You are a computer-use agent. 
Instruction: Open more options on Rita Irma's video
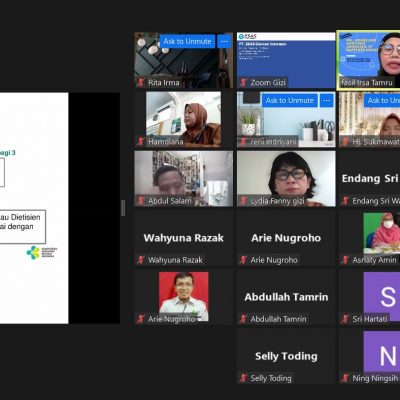point(224,41)
